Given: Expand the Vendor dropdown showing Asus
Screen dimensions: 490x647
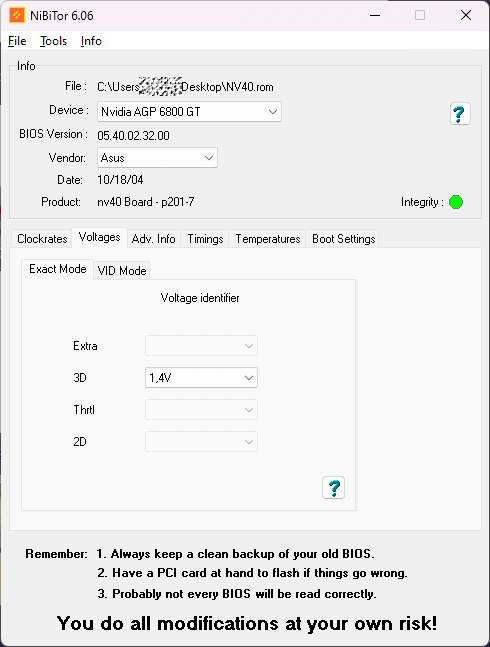Looking at the screenshot, I should point(157,158).
